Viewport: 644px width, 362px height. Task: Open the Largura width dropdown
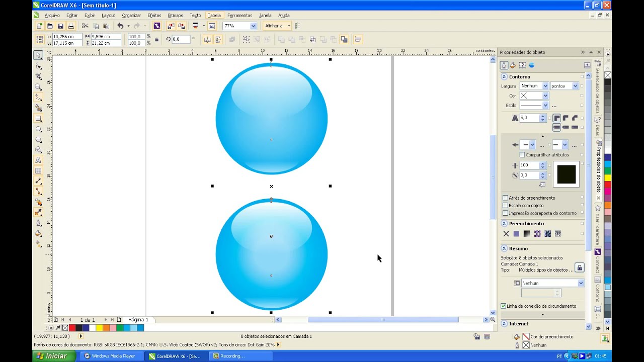click(x=545, y=86)
